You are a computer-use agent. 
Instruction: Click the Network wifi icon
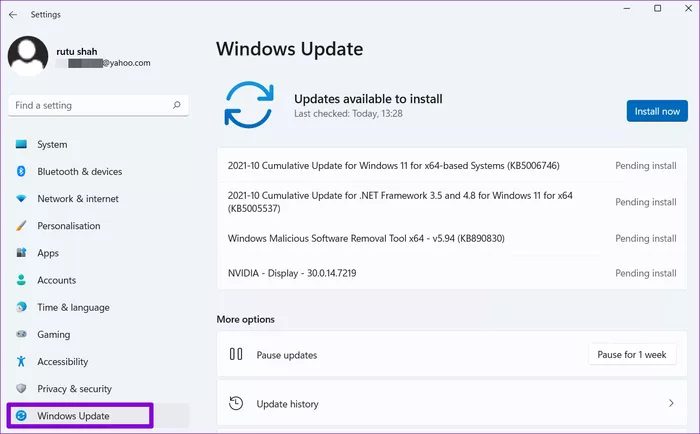(x=21, y=199)
